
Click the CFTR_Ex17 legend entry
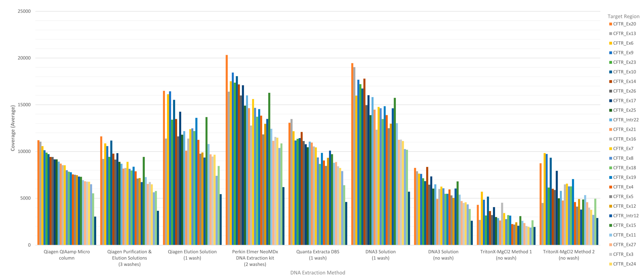click(624, 101)
